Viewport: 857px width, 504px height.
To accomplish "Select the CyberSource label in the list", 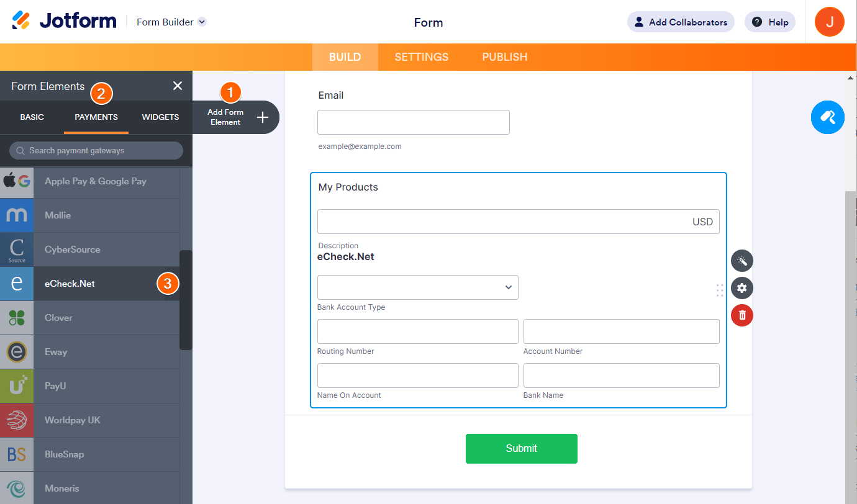I will [x=72, y=250].
